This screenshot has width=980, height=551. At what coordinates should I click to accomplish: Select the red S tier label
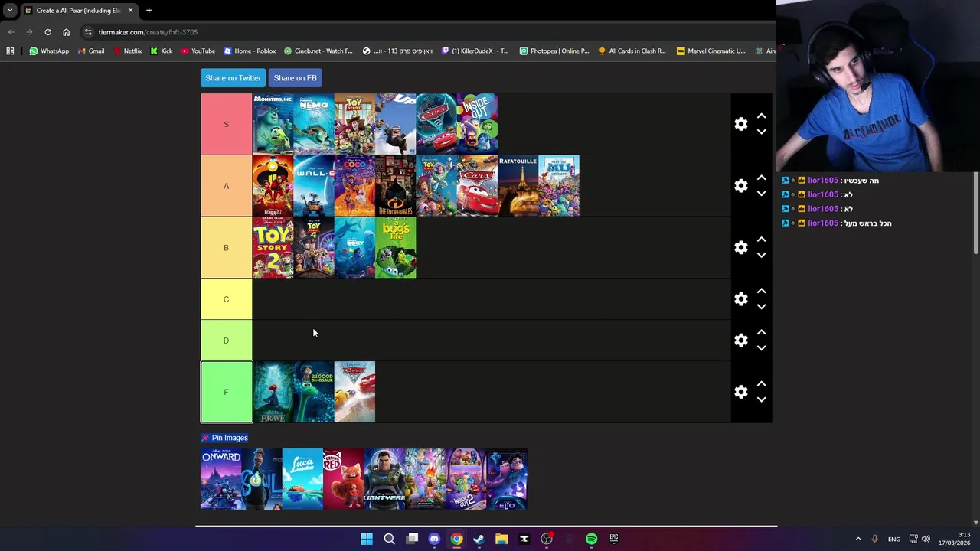pyautogui.click(x=226, y=124)
